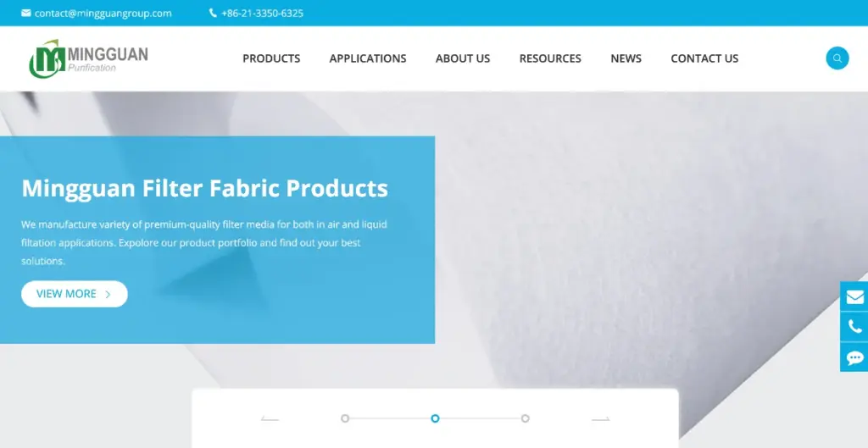Go to CONTACT US page
Viewport: 868px width, 448px height.
[704, 58]
